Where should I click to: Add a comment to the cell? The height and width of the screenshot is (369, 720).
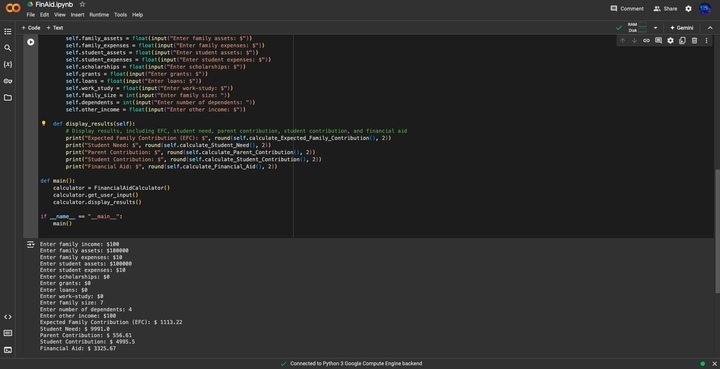point(658,41)
